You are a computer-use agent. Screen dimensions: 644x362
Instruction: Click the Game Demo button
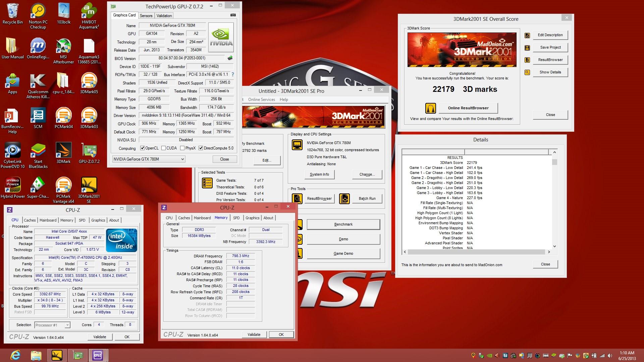(343, 254)
